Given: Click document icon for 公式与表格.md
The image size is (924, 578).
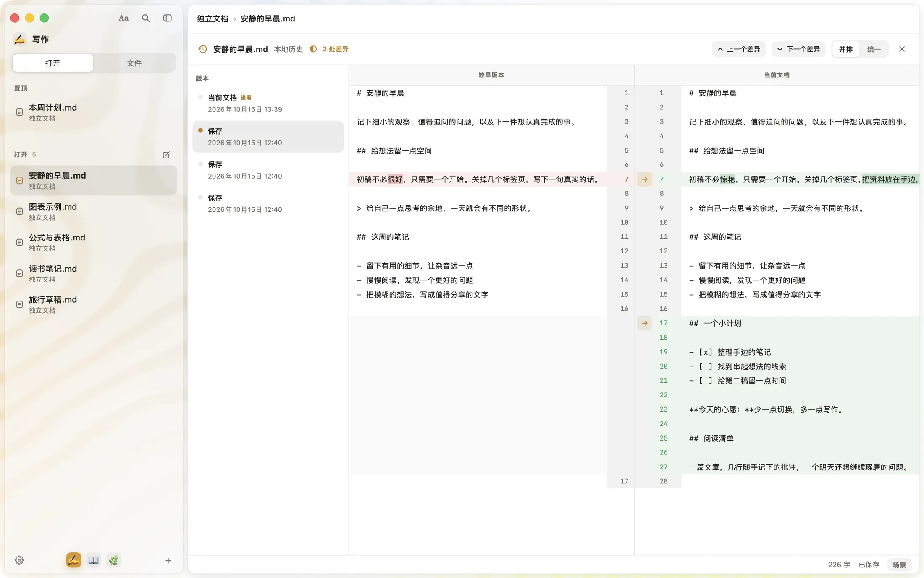Looking at the screenshot, I should coord(19,243).
